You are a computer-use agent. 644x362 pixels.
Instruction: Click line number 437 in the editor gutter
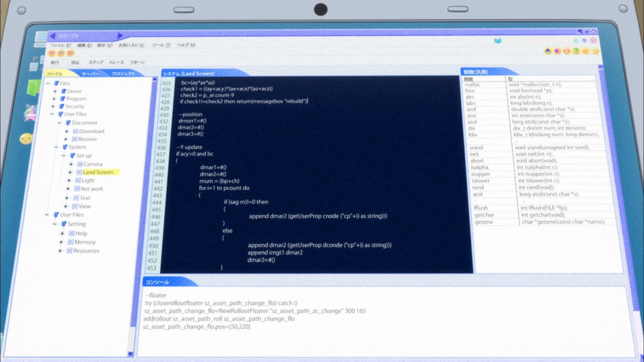161,155
